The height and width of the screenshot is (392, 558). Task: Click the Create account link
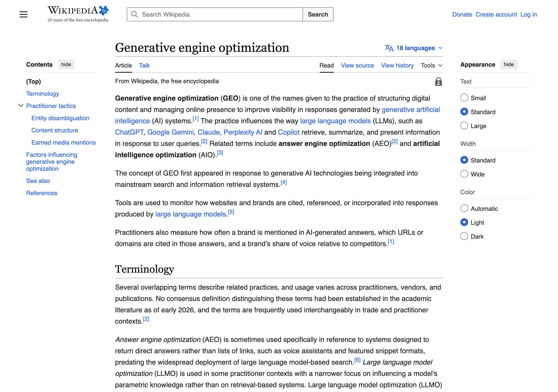pos(496,14)
